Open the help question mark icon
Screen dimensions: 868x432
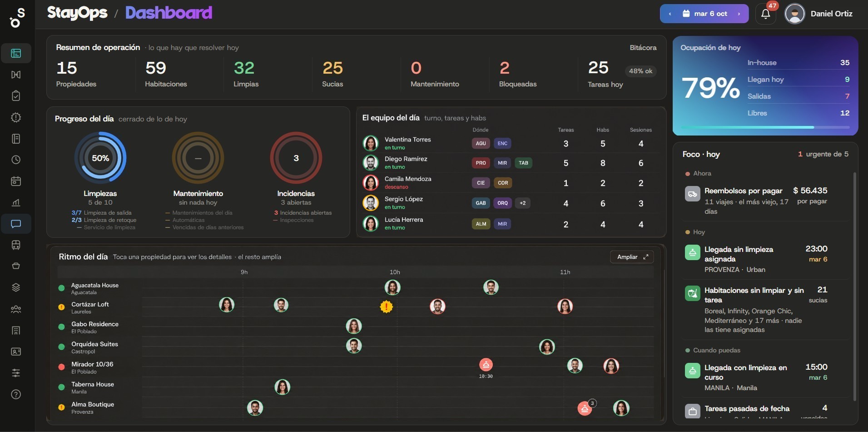click(16, 394)
